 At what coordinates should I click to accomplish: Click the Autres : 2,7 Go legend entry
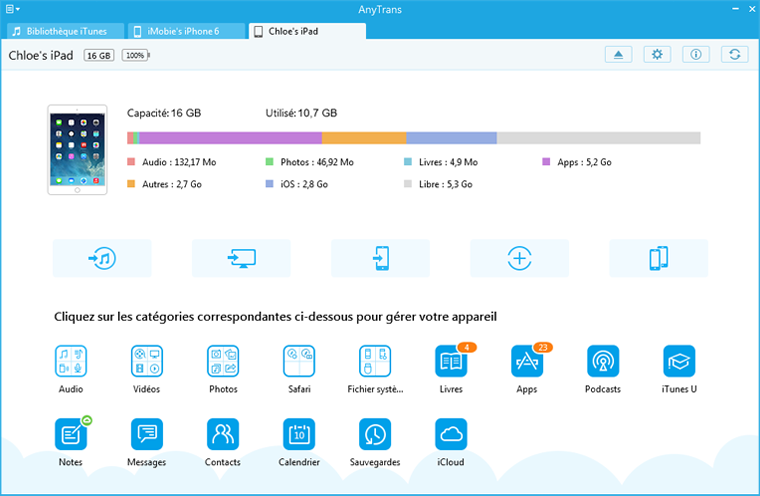(164, 184)
